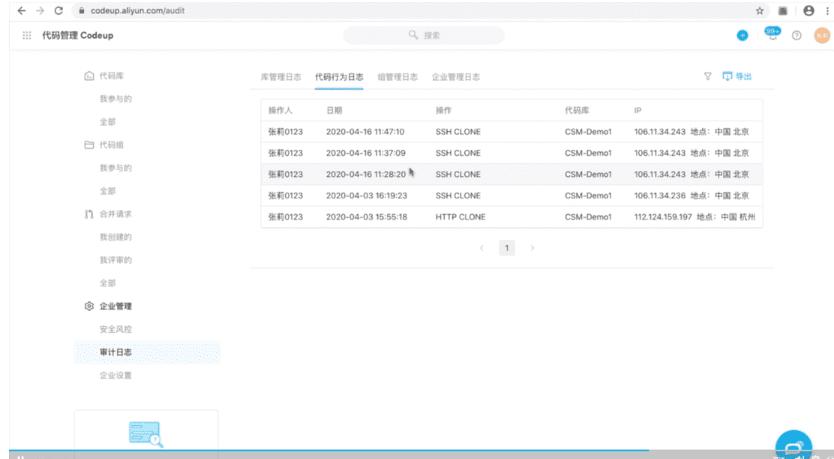This screenshot has height=459, width=834.
Task: Open notifications with 99+ badge
Action: click(772, 34)
